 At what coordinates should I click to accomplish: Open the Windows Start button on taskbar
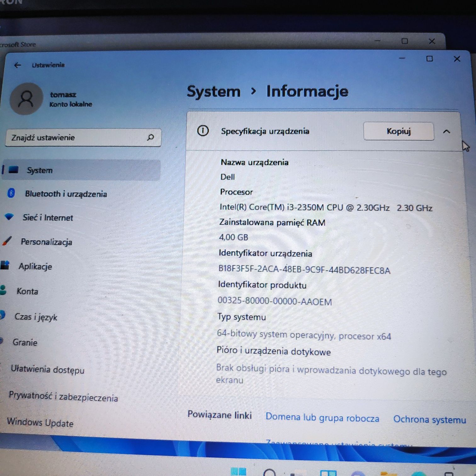238,471
